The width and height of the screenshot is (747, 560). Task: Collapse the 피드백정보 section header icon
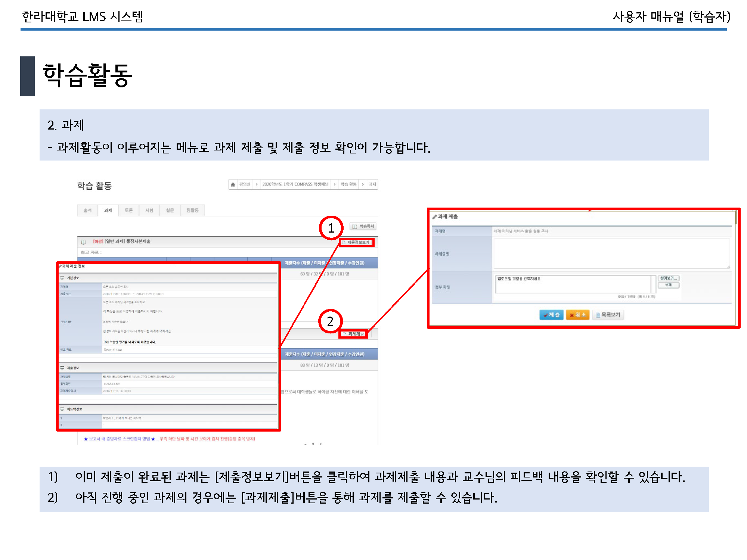(62, 409)
